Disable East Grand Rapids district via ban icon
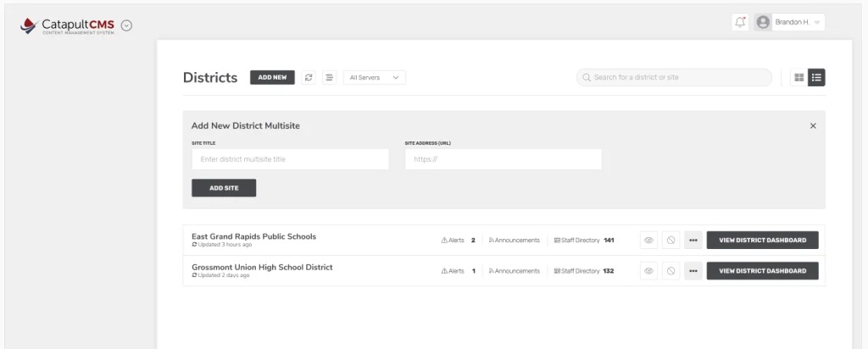The width and height of the screenshot is (868, 349). pos(671,240)
